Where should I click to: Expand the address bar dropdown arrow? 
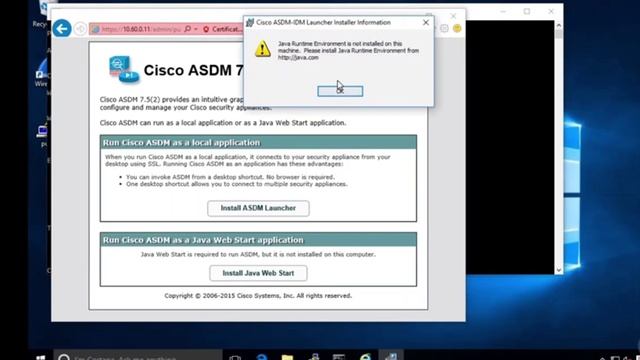tap(196, 29)
